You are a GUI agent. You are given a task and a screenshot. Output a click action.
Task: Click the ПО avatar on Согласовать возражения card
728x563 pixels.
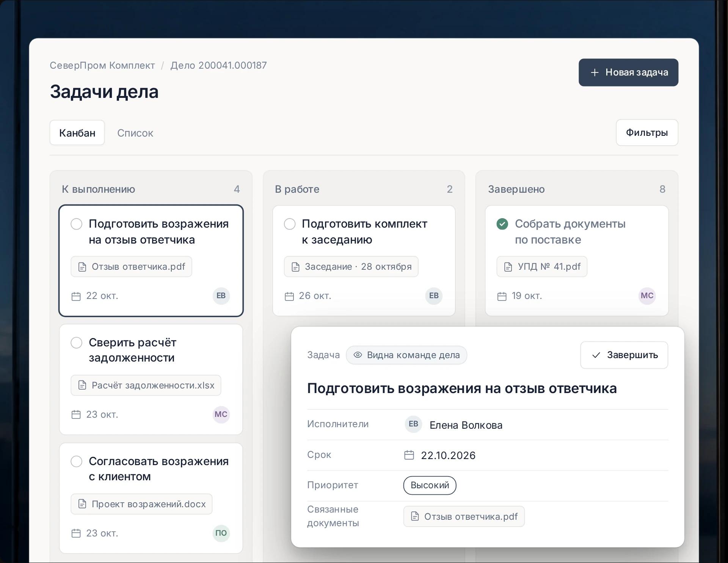click(221, 533)
